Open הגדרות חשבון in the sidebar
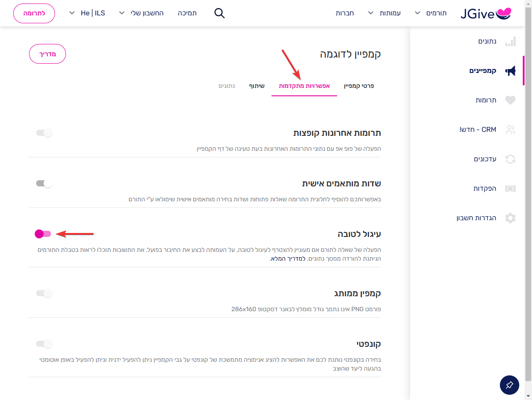The height and width of the screenshot is (400, 532). coord(477,218)
